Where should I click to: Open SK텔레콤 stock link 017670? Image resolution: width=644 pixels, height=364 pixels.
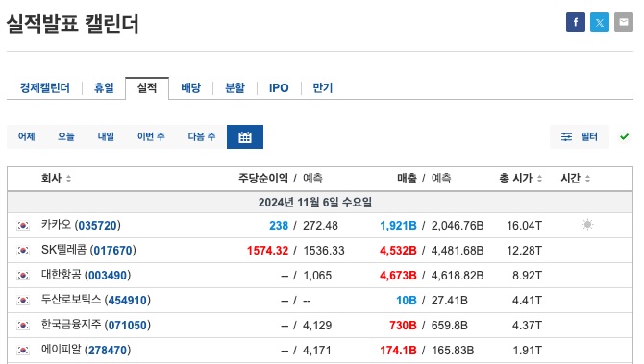coord(113,251)
